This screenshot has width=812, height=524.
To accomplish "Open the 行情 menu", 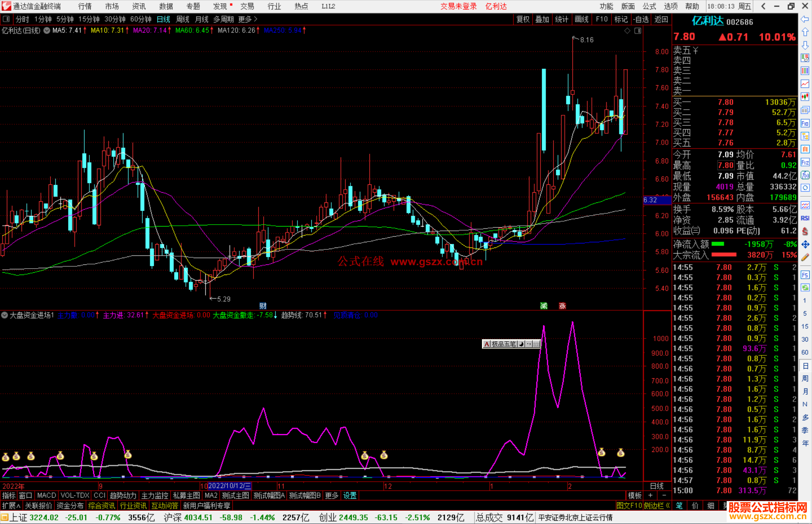I will 85,6.
